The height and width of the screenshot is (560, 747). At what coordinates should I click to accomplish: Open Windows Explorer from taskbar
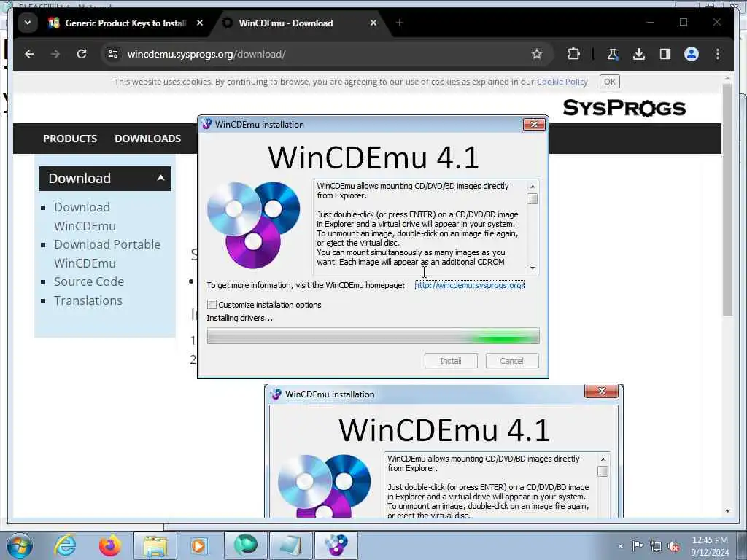click(155, 545)
